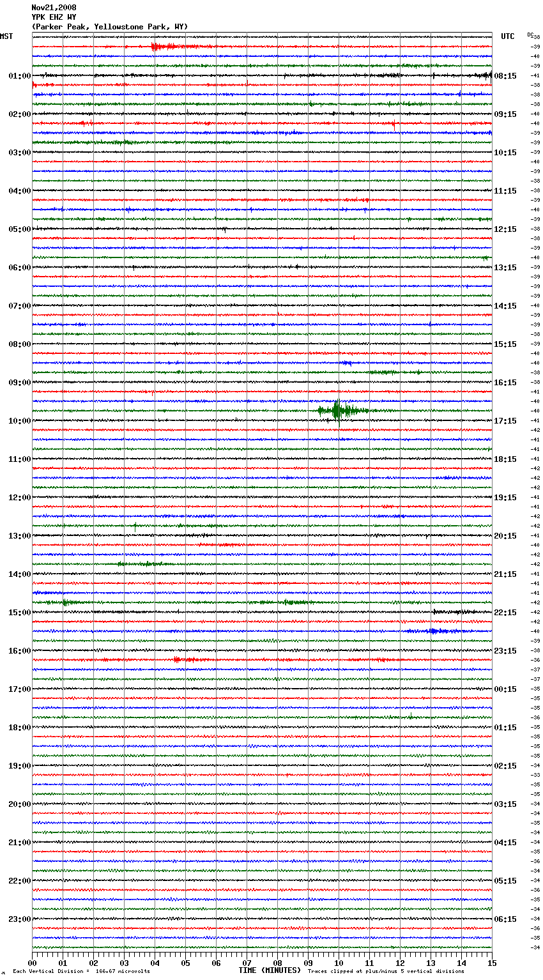The height and width of the screenshot is (980, 543).
Task: Click minute tick label 15 on bottom axis
Action: coord(492,963)
